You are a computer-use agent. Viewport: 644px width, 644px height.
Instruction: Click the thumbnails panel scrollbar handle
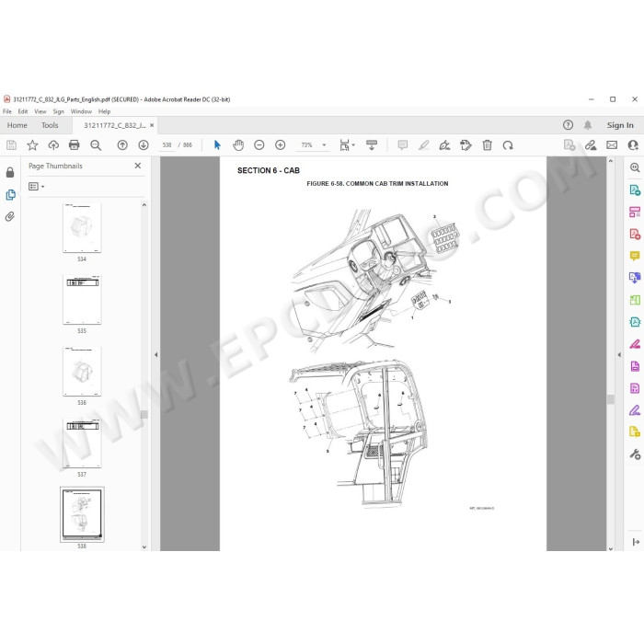(144, 414)
